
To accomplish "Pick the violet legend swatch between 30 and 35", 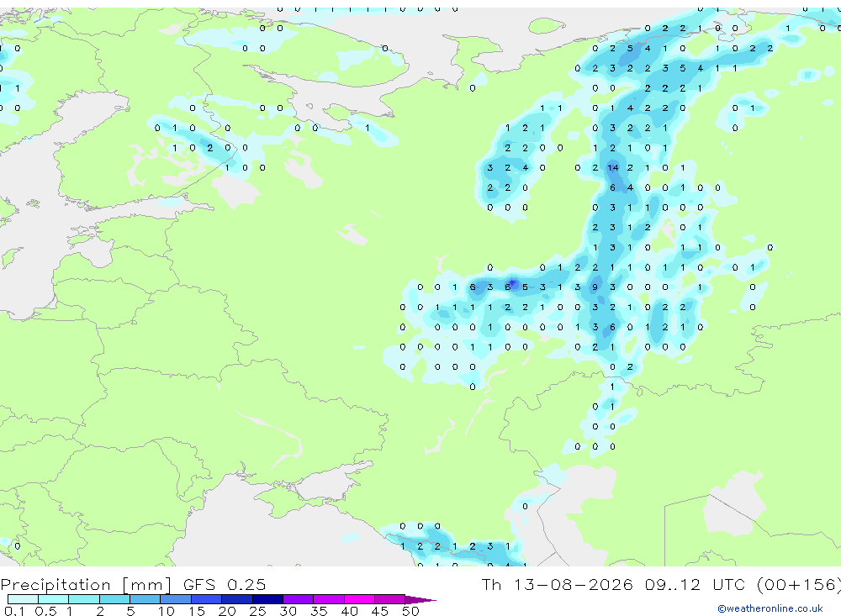I will coord(299,599).
